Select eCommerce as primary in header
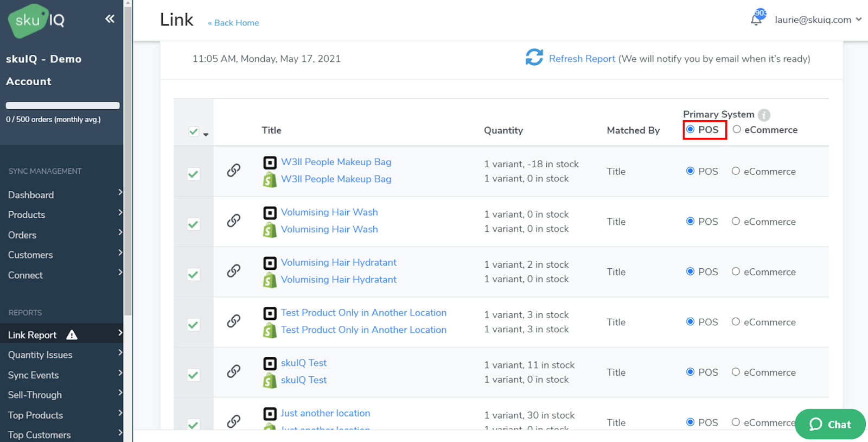This screenshot has height=442, width=868. pos(737,129)
